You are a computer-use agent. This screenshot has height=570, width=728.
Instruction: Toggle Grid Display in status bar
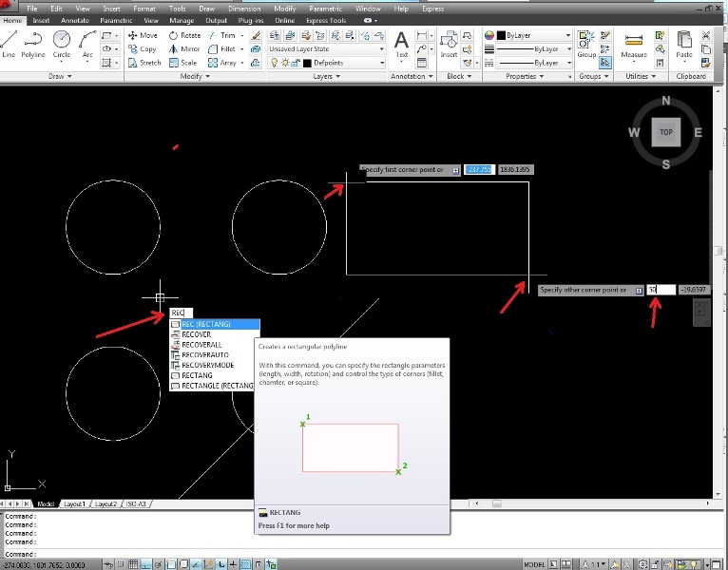tap(133, 564)
